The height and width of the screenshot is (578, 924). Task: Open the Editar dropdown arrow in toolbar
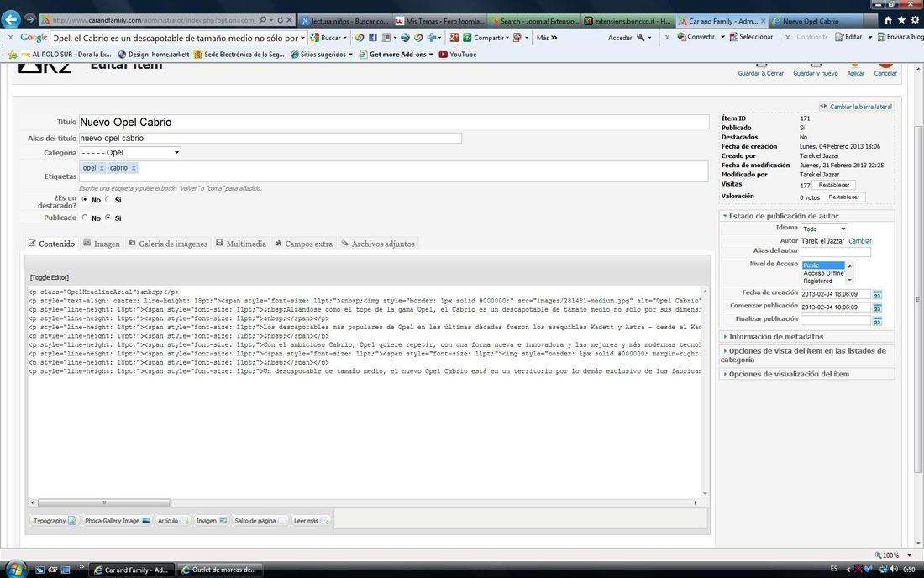tap(869, 37)
